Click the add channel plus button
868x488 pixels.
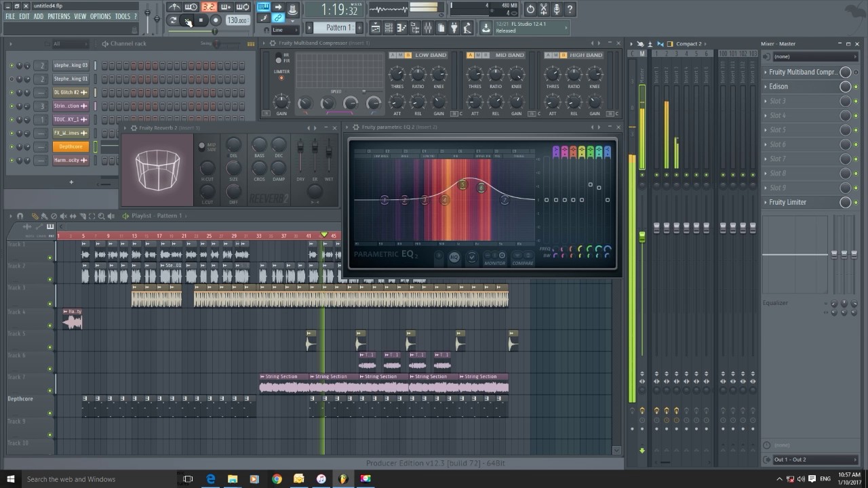click(x=71, y=182)
